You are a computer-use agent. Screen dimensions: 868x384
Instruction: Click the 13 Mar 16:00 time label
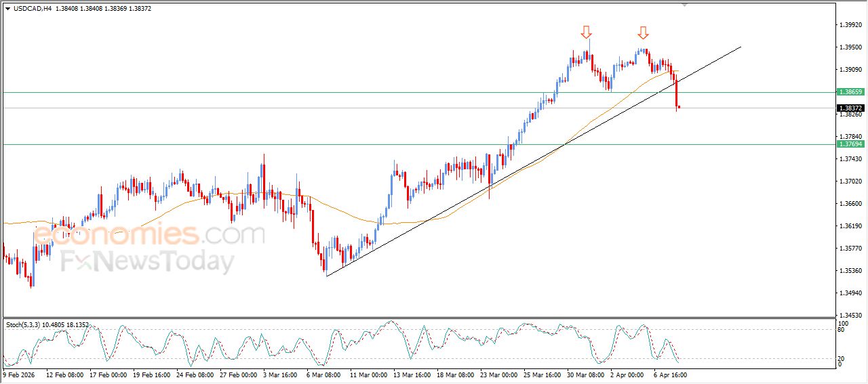click(x=412, y=374)
